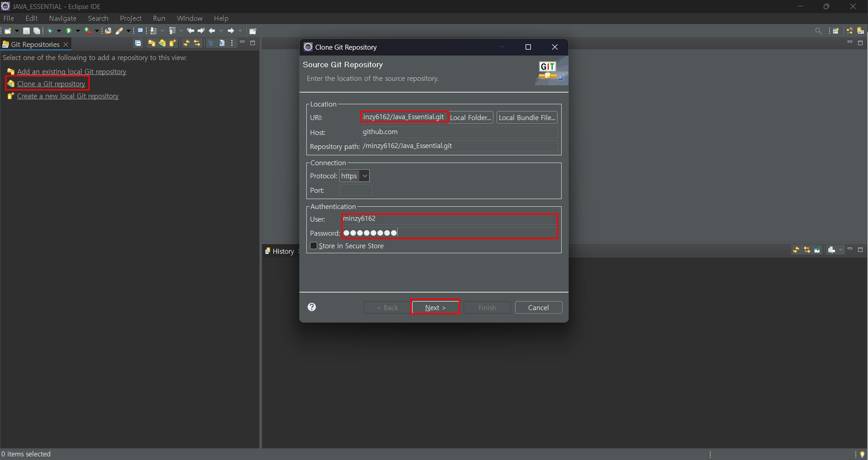Click the New file wizard toolbar icon
The height and width of the screenshot is (460, 868).
8,31
